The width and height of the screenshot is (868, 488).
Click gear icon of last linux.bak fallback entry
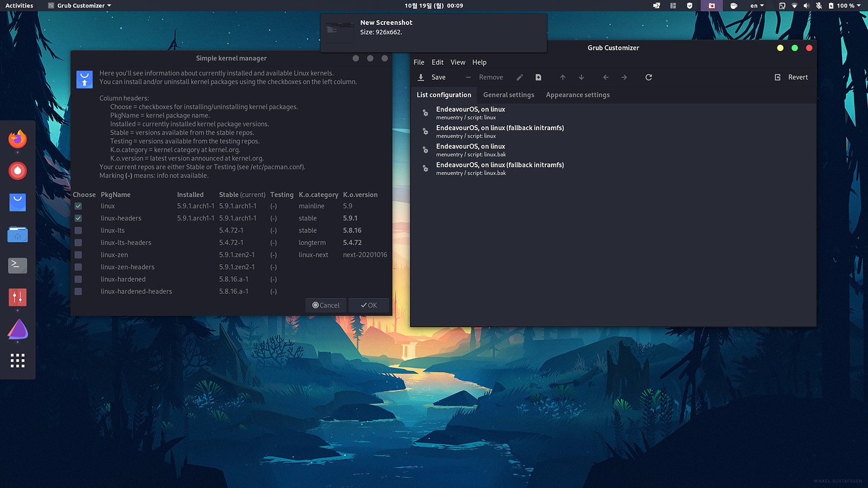pyautogui.click(x=425, y=169)
